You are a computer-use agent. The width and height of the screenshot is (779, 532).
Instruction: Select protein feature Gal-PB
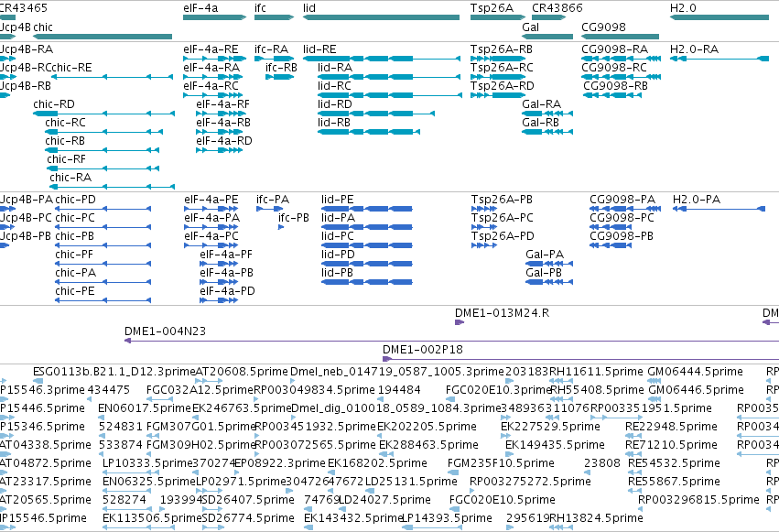(549, 282)
